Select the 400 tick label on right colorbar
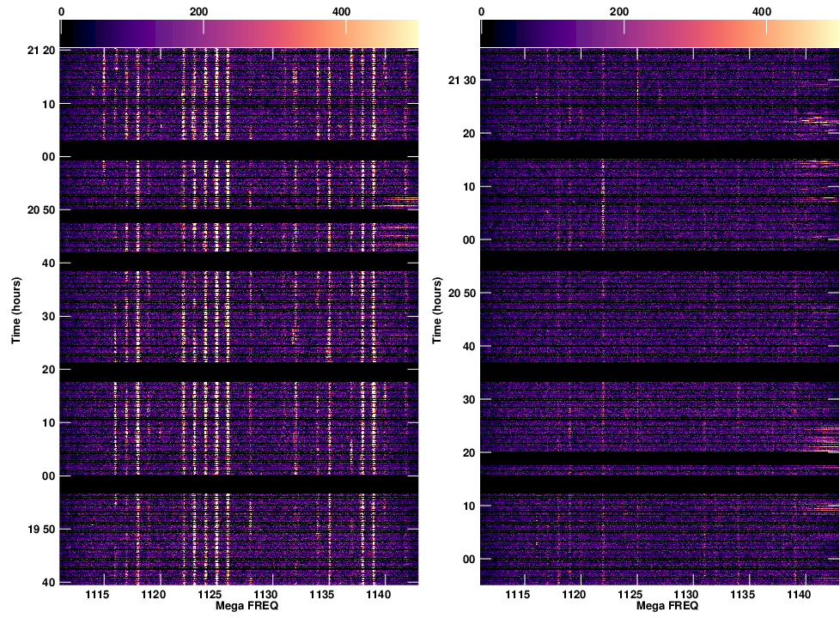The height and width of the screenshot is (618, 840). (x=761, y=12)
